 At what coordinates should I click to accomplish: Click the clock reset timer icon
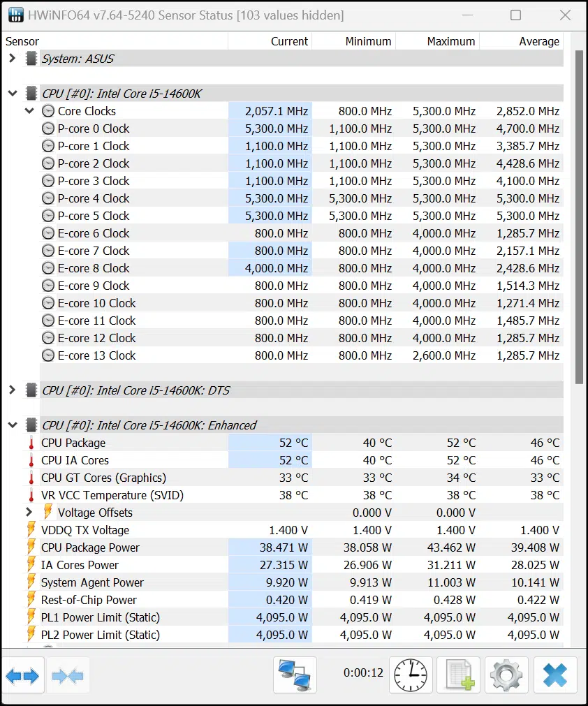pos(411,675)
